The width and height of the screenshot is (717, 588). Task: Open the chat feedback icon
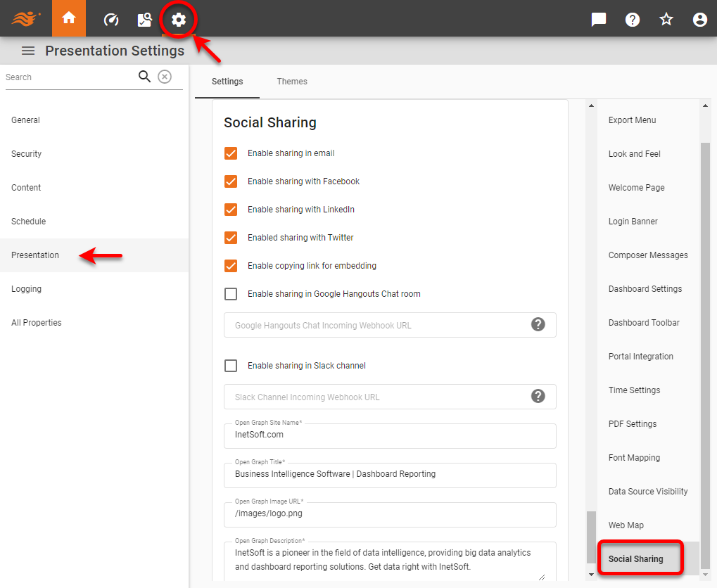click(x=598, y=19)
